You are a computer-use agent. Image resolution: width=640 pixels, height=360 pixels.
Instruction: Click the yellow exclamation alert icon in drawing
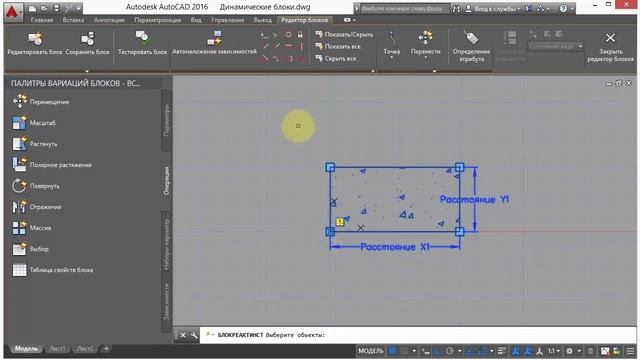click(x=340, y=222)
